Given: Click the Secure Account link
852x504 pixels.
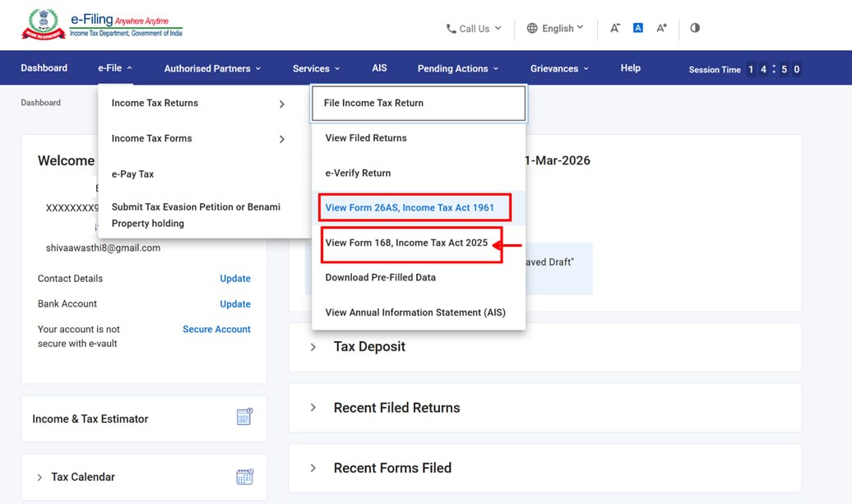Looking at the screenshot, I should point(216,329).
